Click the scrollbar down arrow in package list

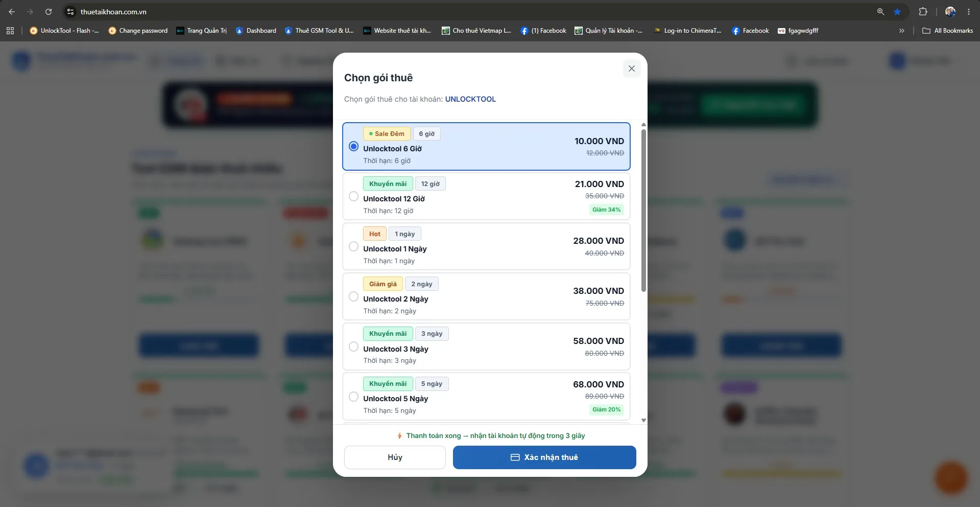(x=643, y=420)
